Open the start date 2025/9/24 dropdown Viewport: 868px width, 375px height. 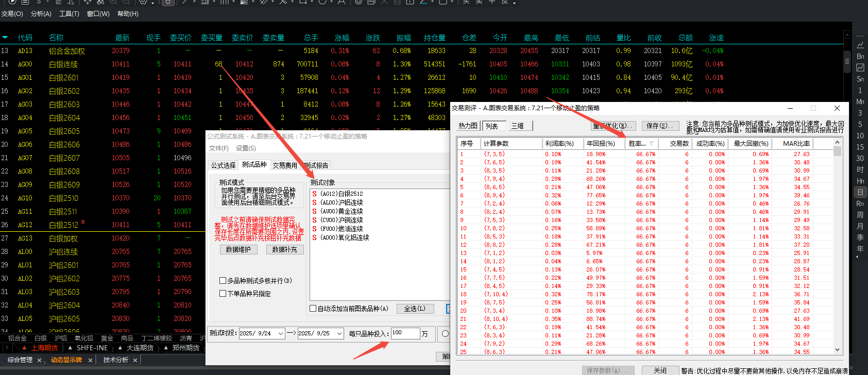coord(281,334)
